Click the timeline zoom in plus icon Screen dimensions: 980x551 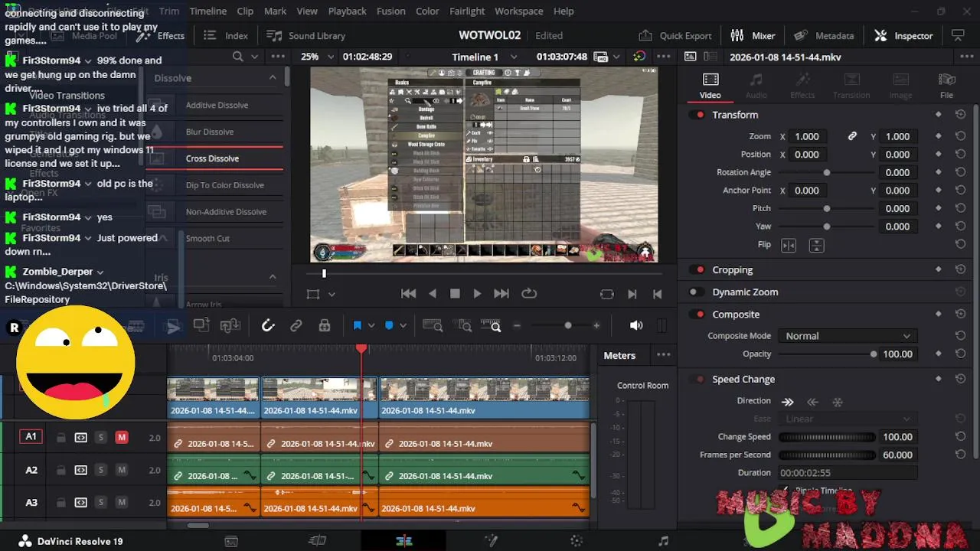click(596, 326)
